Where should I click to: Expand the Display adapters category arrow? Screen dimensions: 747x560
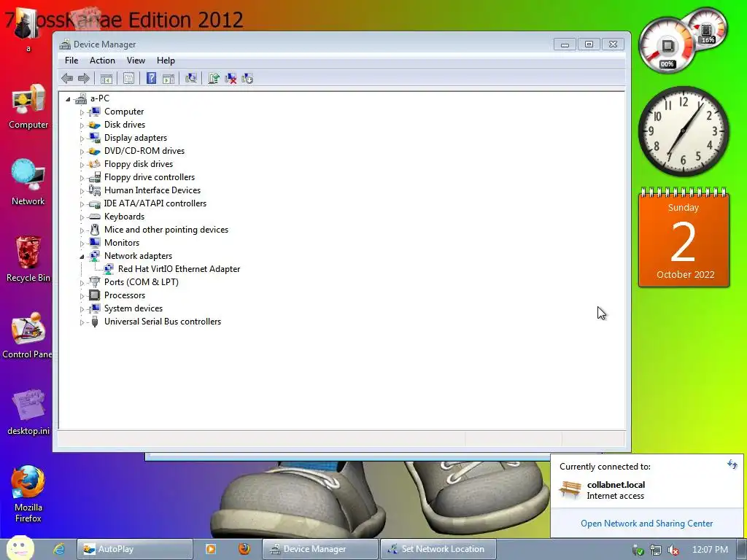click(x=82, y=139)
